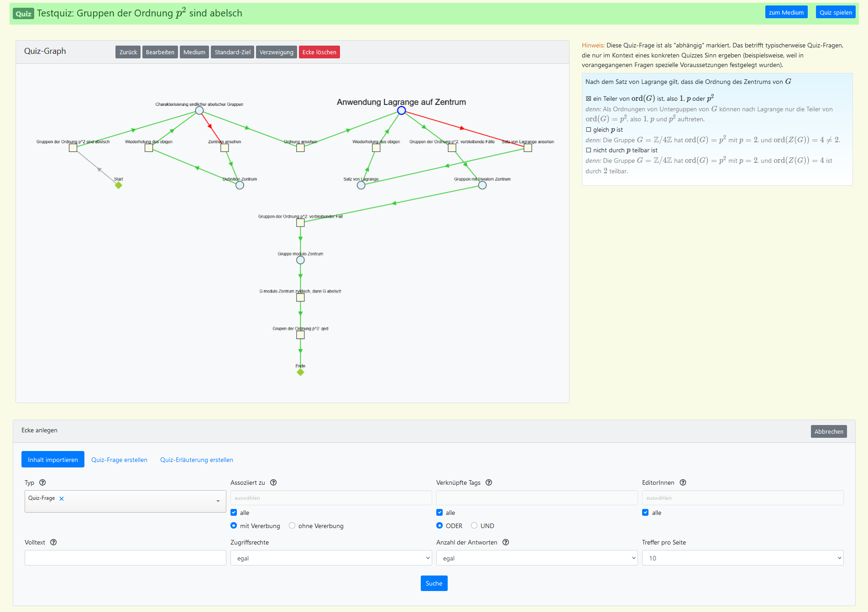868x612 pixels.
Task: Click into the Volltext input field
Action: click(125, 558)
